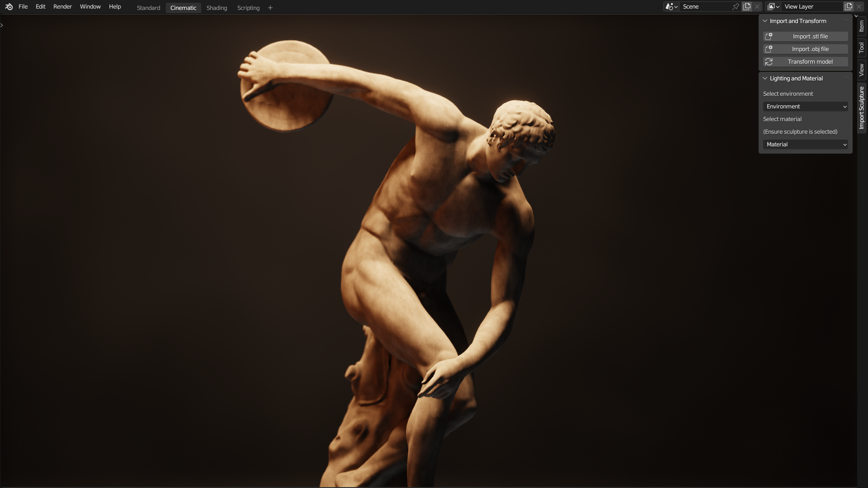Open the Render menu
Screen dimensions: 868x488
tap(62, 7)
